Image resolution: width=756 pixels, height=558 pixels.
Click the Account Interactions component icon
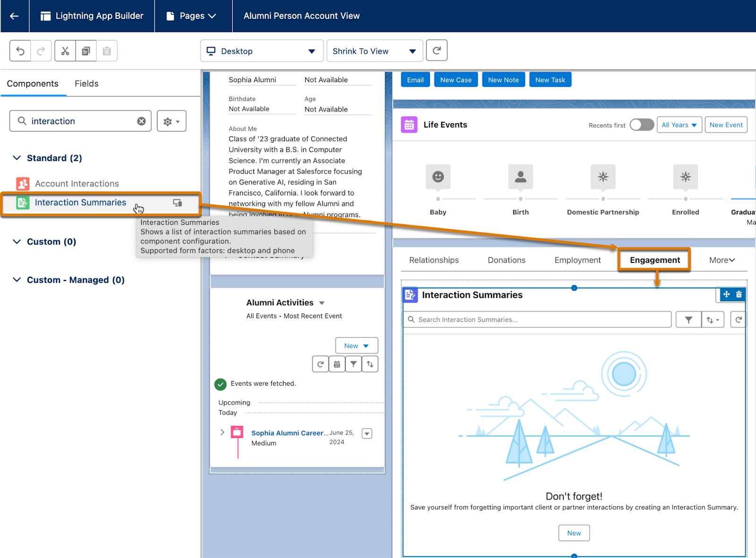point(23,184)
